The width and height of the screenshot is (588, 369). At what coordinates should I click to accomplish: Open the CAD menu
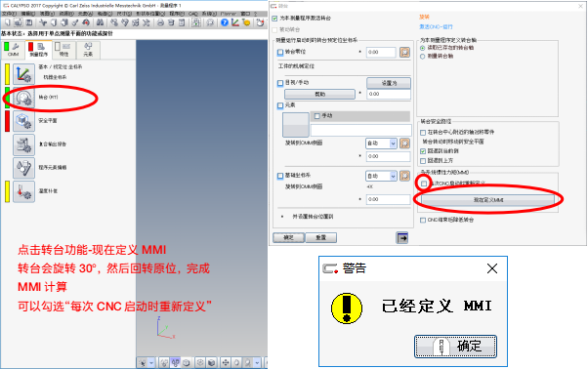click(193, 14)
